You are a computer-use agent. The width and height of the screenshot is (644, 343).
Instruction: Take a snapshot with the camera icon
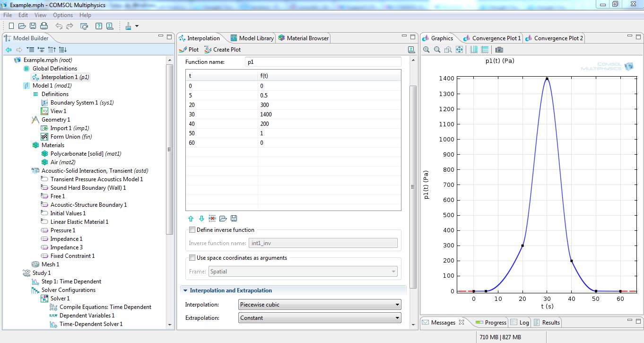499,50
